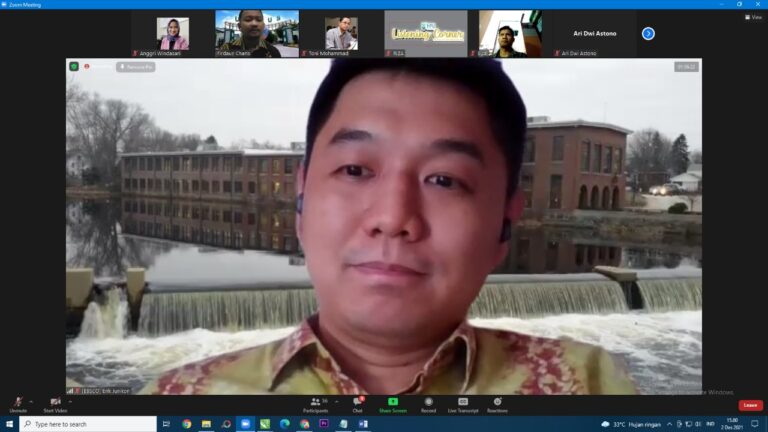Viewport: 768px width, 432px height.
Task: Enable Live Transcript
Action: (462, 403)
